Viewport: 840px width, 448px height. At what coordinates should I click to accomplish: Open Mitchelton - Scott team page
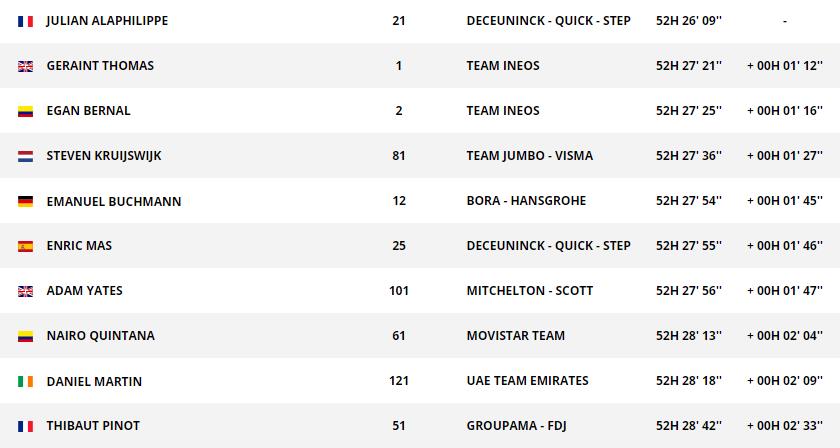(529, 291)
